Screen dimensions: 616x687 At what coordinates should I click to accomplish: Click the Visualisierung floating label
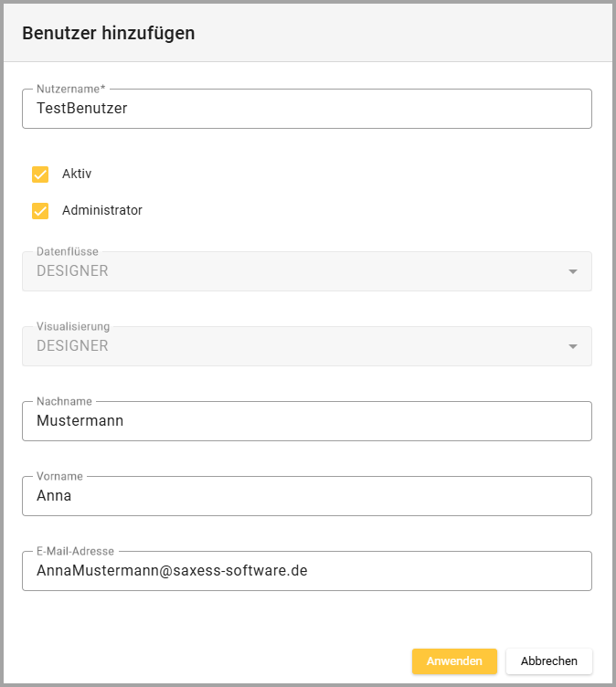coord(73,326)
